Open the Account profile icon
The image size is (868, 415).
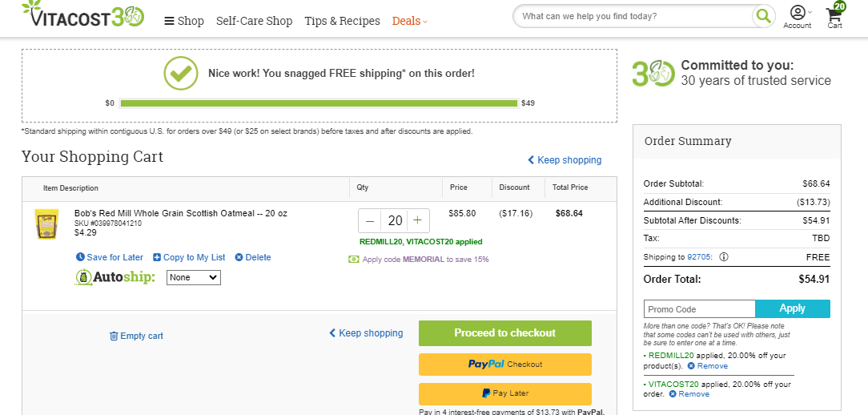pos(798,12)
